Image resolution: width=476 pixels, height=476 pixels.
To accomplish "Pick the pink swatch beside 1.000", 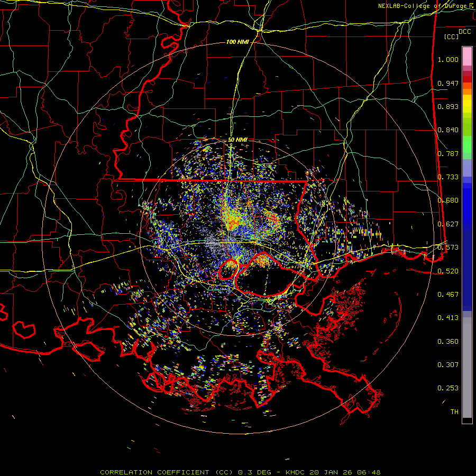I will [x=467, y=57].
